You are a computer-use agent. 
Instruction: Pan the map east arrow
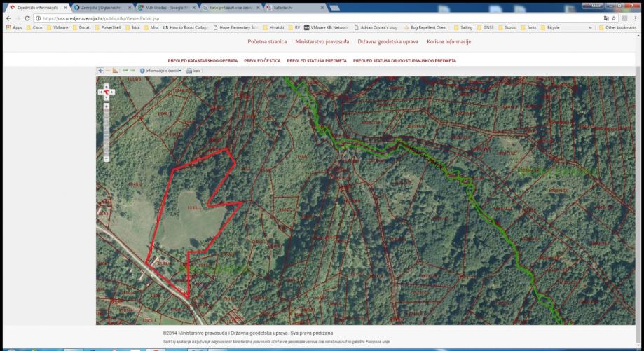pyautogui.click(x=112, y=92)
